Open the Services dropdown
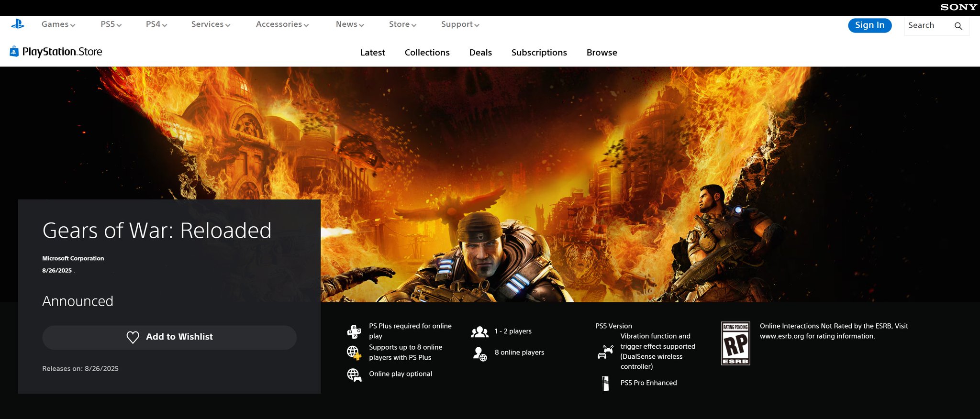The image size is (980, 419). pos(211,24)
